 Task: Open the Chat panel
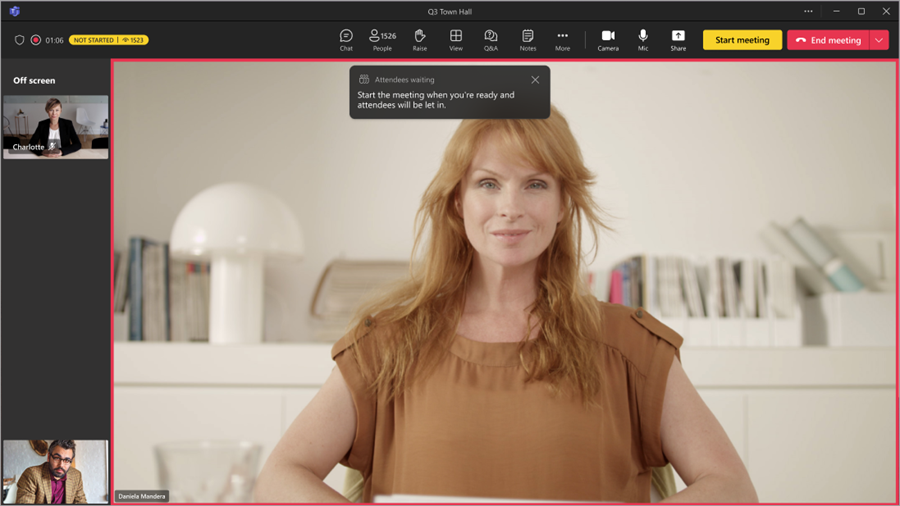click(x=346, y=40)
